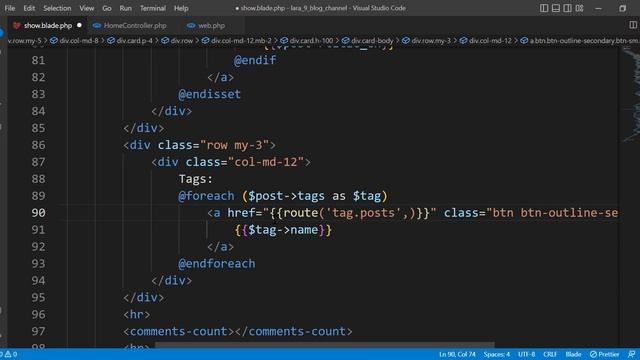
Task: Click "col-md-12" class value on line 87
Action: 266,162
